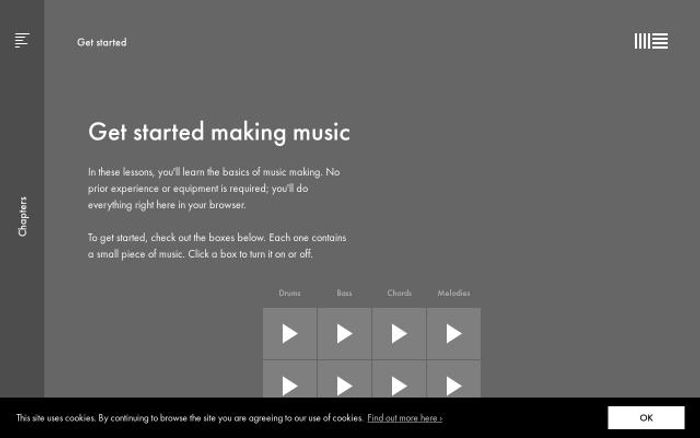
Task: Click the Drums column label
Action: tap(290, 293)
